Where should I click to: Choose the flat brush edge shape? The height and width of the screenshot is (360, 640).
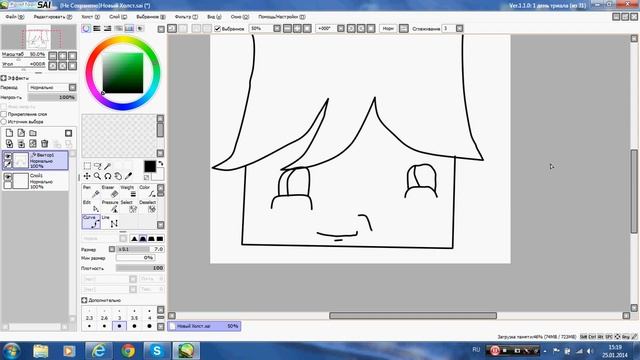click(160, 238)
